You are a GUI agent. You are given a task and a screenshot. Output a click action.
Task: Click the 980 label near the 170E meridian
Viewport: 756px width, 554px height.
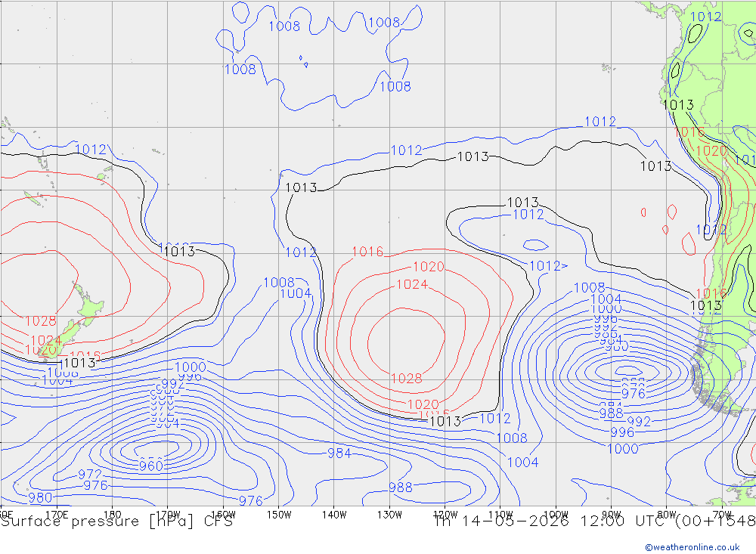coord(40,497)
